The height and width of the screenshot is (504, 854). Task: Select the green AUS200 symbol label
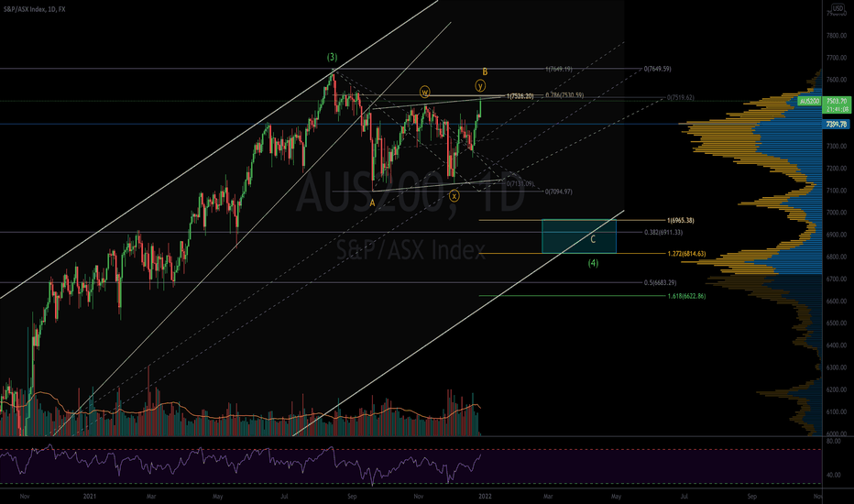(809, 102)
